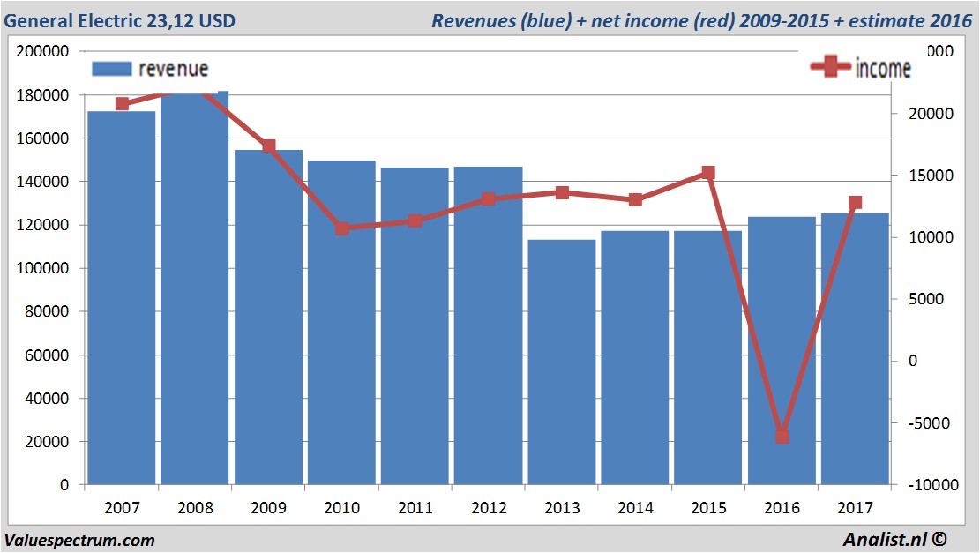This screenshot has height=553, width=980.
Task: Click the 2011 revenue bar
Action: pos(415,326)
